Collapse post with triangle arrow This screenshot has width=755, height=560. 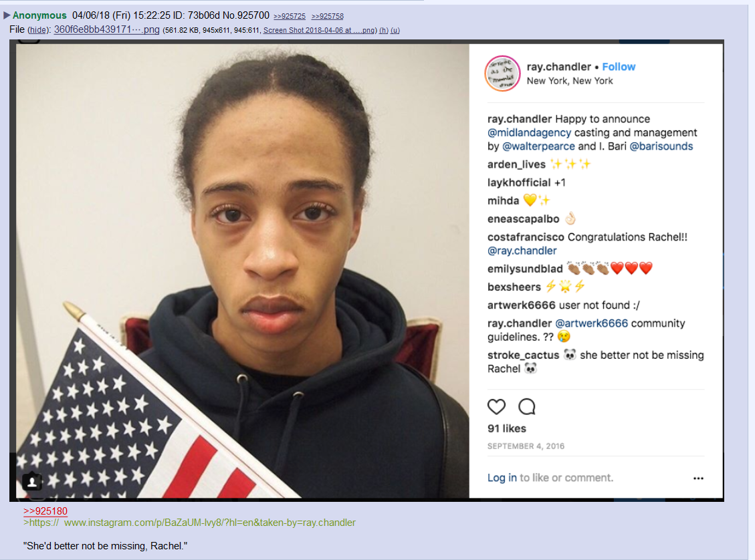(x=7, y=15)
